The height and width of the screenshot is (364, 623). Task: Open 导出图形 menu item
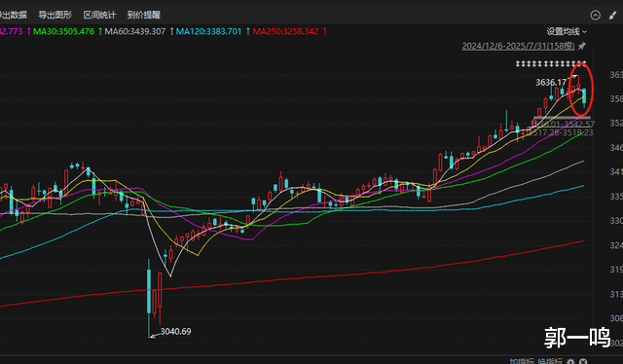point(55,16)
